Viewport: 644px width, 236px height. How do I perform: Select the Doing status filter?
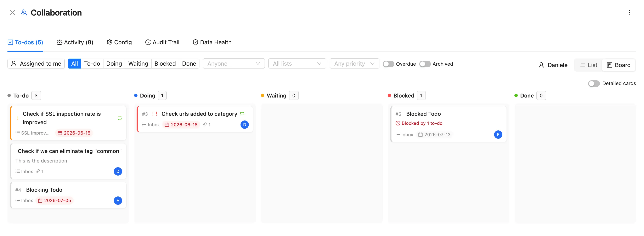point(114,64)
